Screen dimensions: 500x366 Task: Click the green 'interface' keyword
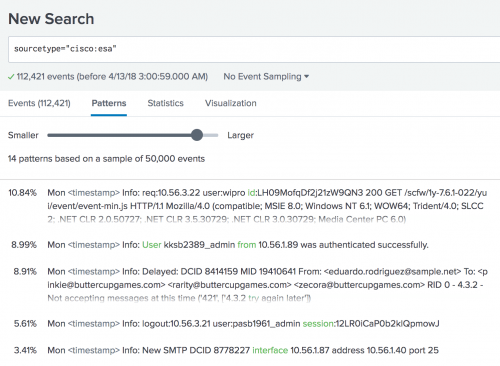point(270,350)
